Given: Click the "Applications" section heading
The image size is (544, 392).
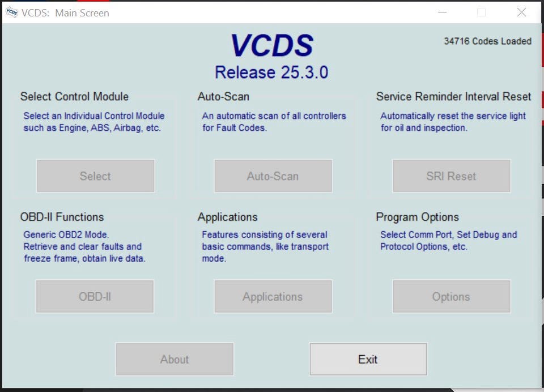Looking at the screenshot, I should tap(227, 218).
